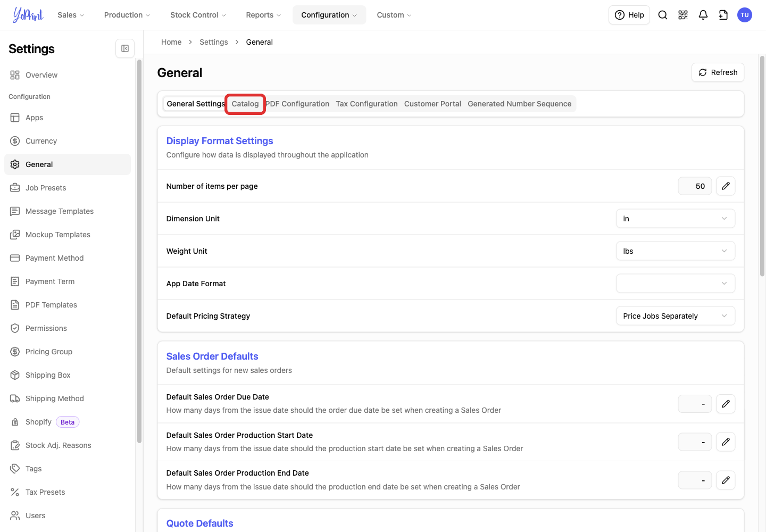Expand the Stock Control menu
The width and height of the screenshot is (766, 532).
pyautogui.click(x=198, y=15)
